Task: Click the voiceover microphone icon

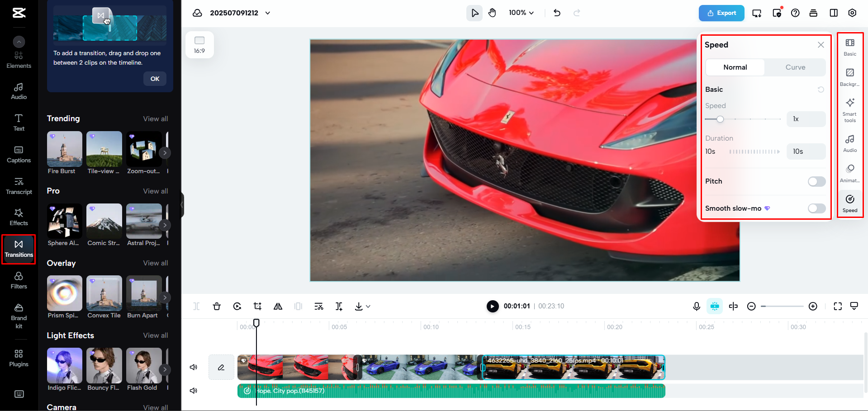Action: 696,306
